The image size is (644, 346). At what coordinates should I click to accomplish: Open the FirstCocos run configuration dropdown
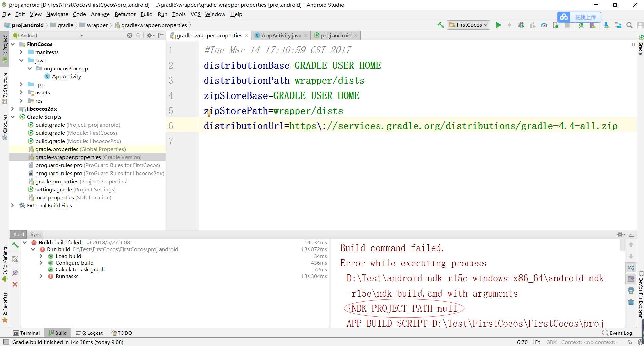468,25
